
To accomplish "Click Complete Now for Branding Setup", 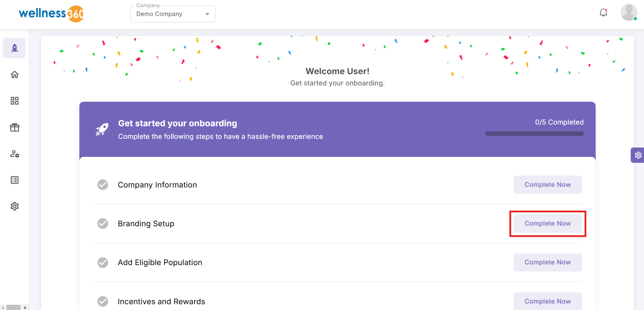I will [548, 224].
